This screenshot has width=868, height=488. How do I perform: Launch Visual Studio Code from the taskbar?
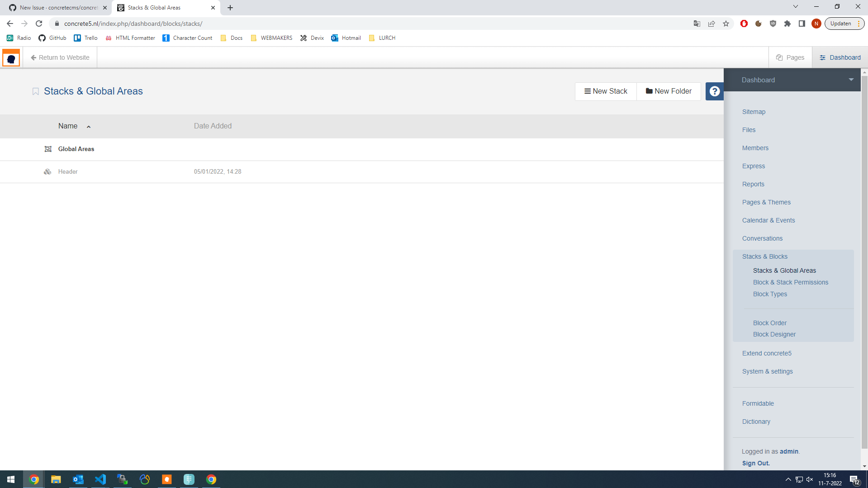pos(100,479)
